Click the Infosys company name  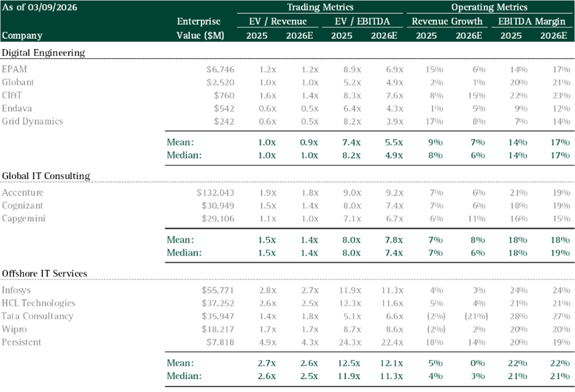point(18,290)
